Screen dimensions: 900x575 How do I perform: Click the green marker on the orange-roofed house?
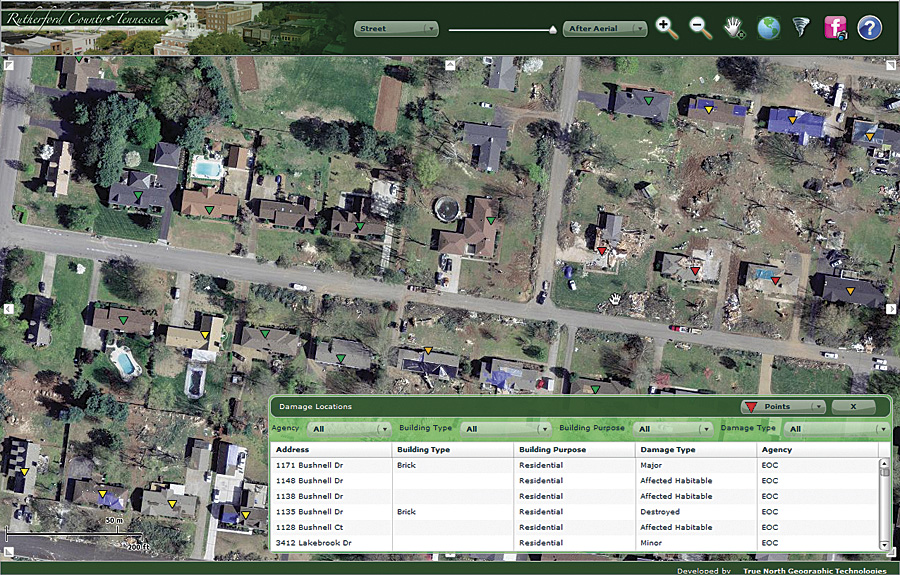[x=210, y=211]
